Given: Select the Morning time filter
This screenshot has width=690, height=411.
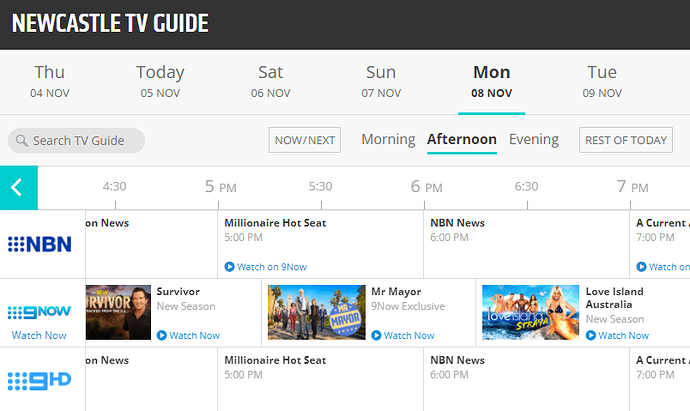Looking at the screenshot, I should pyautogui.click(x=388, y=140).
